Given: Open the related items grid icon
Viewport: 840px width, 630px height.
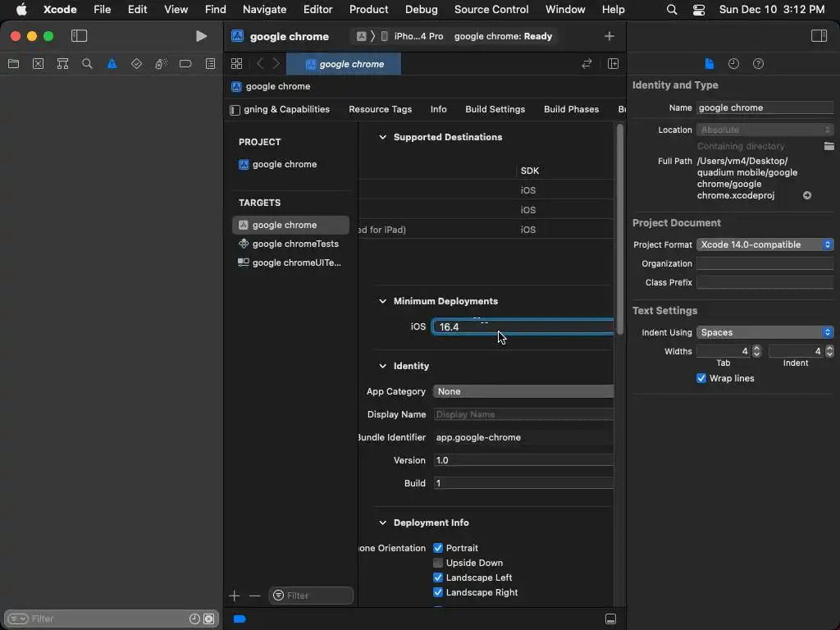Looking at the screenshot, I should [236, 64].
